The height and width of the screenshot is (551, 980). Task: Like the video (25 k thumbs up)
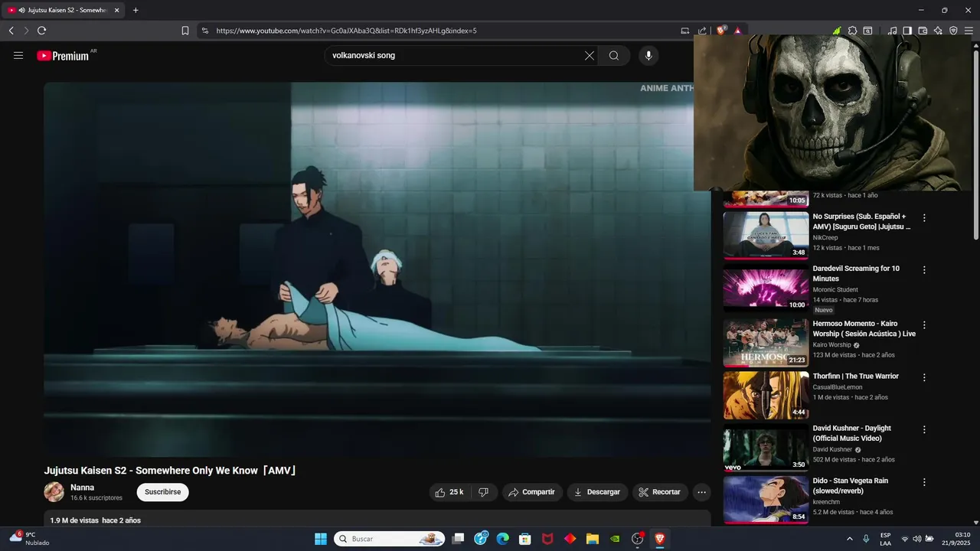pyautogui.click(x=449, y=492)
